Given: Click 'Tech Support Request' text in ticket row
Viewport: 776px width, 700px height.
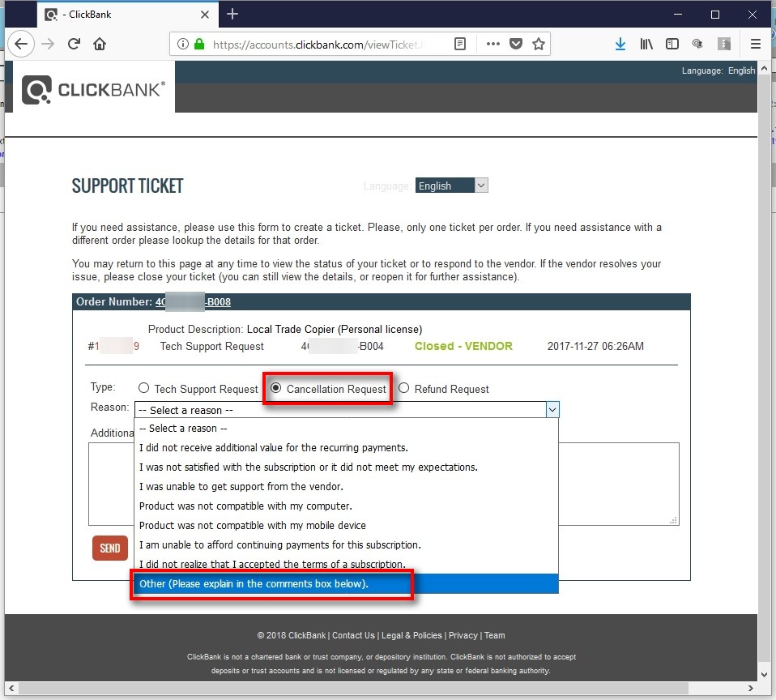Looking at the screenshot, I should [211, 346].
